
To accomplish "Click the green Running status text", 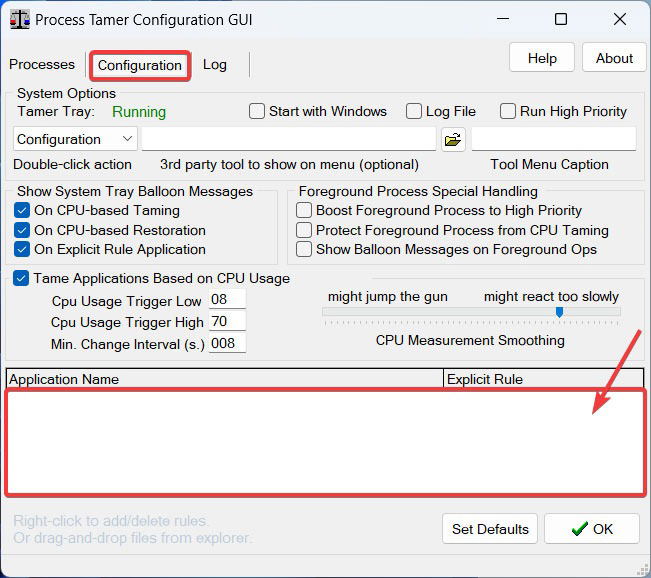I will 139,112.
